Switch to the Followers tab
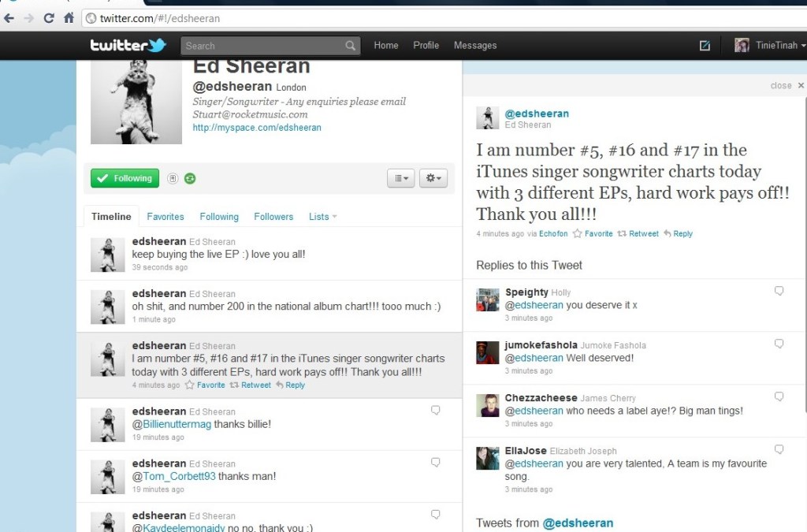 coord(273,217)
